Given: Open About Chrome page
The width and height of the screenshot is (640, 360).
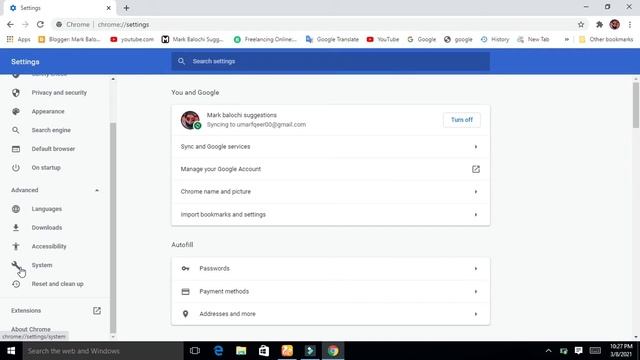Looking at the screenshot, I should 31,329.
